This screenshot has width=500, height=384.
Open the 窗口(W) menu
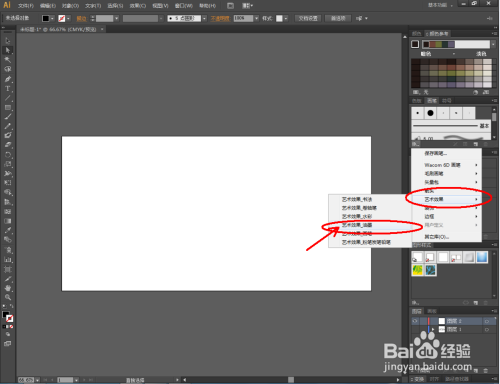click(184, 6)
